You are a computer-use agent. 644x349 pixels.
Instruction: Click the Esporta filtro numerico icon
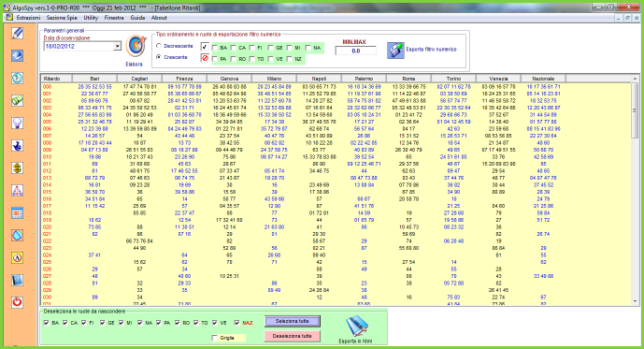pyautogui.click(x=395, y=50)
